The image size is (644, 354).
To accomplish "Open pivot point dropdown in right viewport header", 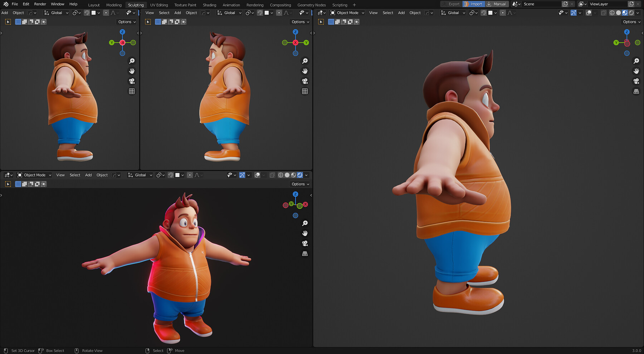I will coord(473,13).
